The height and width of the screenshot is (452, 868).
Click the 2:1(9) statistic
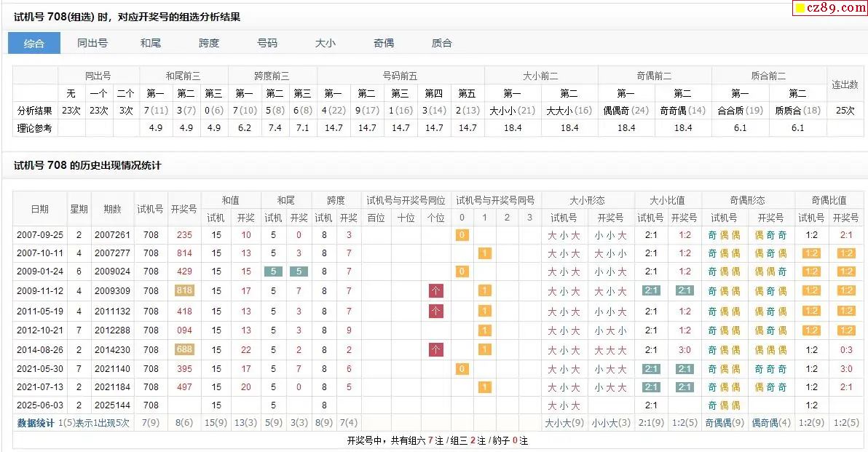click(x=651, y=423)
